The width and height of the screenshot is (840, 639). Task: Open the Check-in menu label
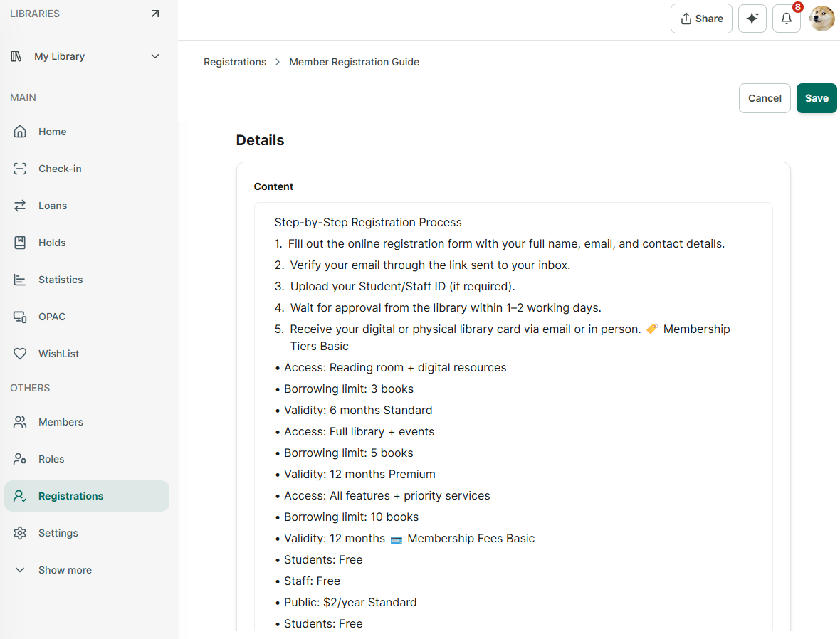coord(60,169)
